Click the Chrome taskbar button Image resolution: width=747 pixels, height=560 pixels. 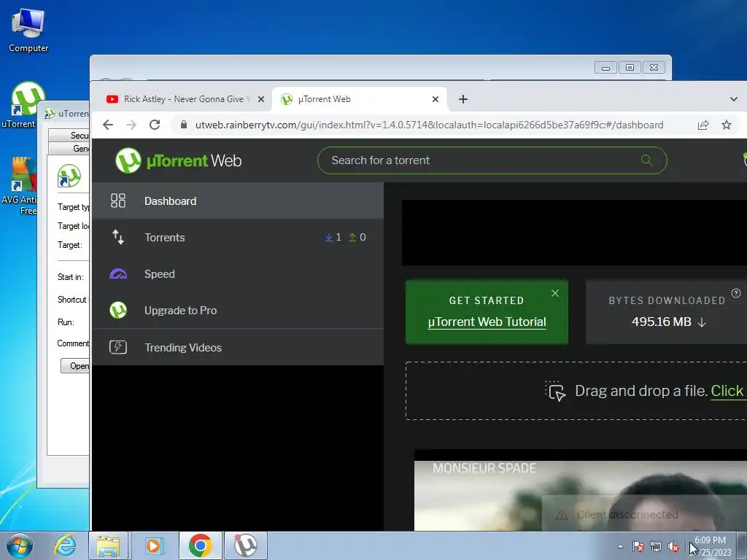(x=200, y=545)
